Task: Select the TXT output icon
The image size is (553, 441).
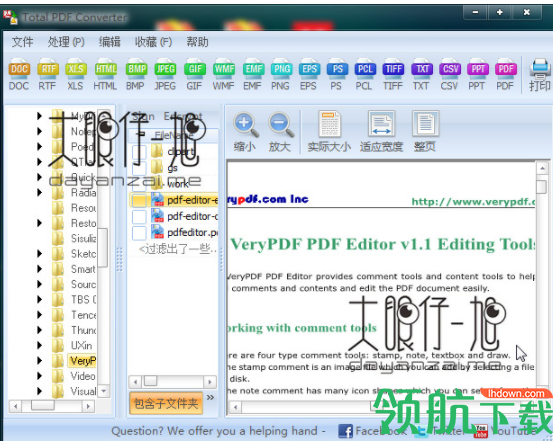Action: [x=421, y=75]
